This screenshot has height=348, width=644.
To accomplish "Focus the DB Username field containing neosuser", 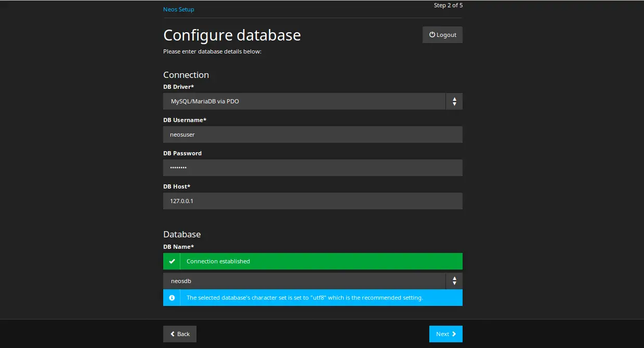I will click(313, 135).
